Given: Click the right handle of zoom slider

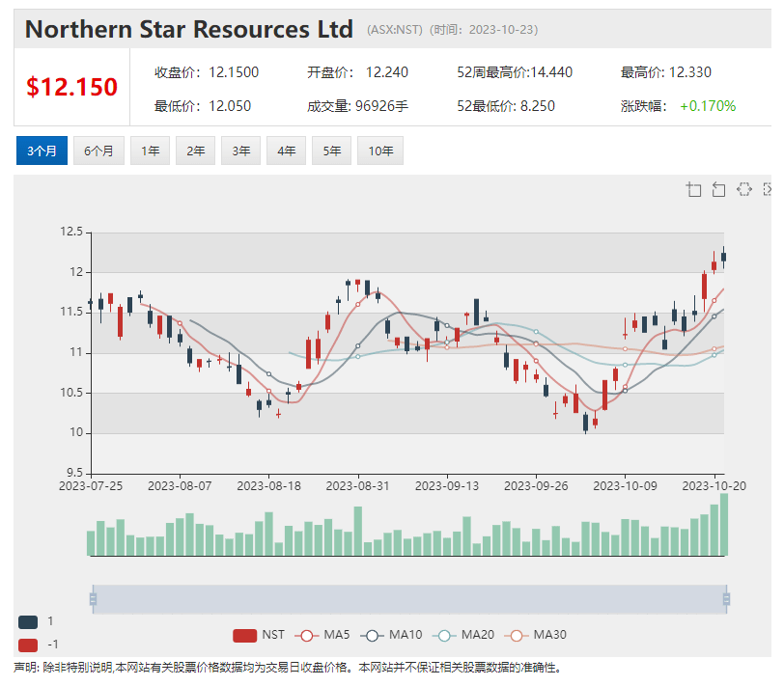Looking at the screenshot, I should [x=725, y=599].
